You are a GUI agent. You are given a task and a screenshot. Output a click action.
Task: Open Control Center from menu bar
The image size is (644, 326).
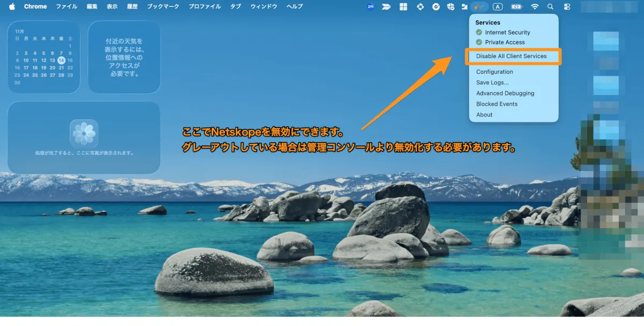pos(568,6)
